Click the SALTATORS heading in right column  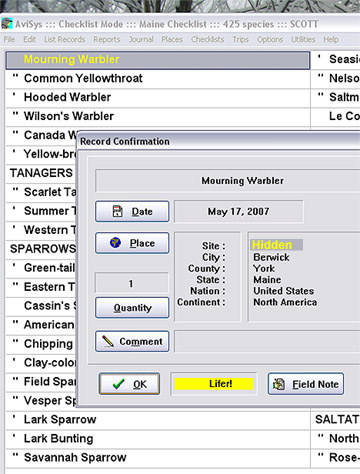(337, 420)
